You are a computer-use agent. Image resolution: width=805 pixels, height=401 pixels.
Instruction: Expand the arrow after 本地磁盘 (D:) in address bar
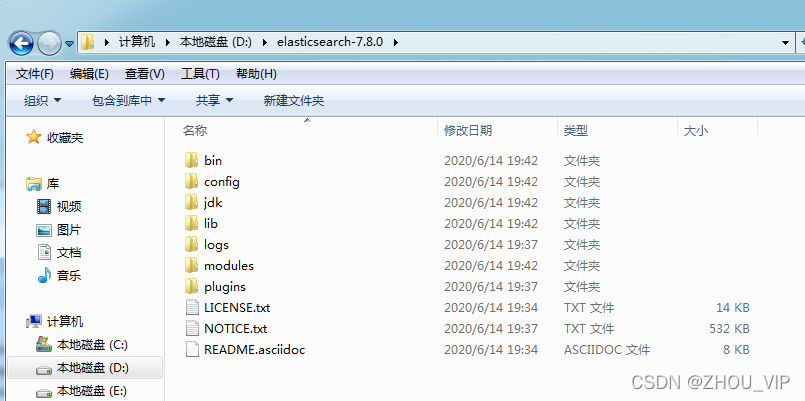[265, 42]
